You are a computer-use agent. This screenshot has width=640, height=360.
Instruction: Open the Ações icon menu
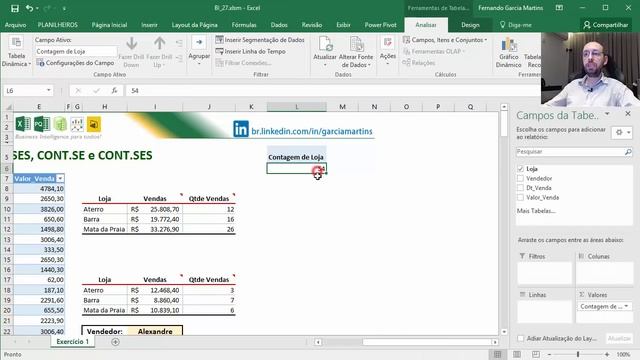click(x=387, y=42)
